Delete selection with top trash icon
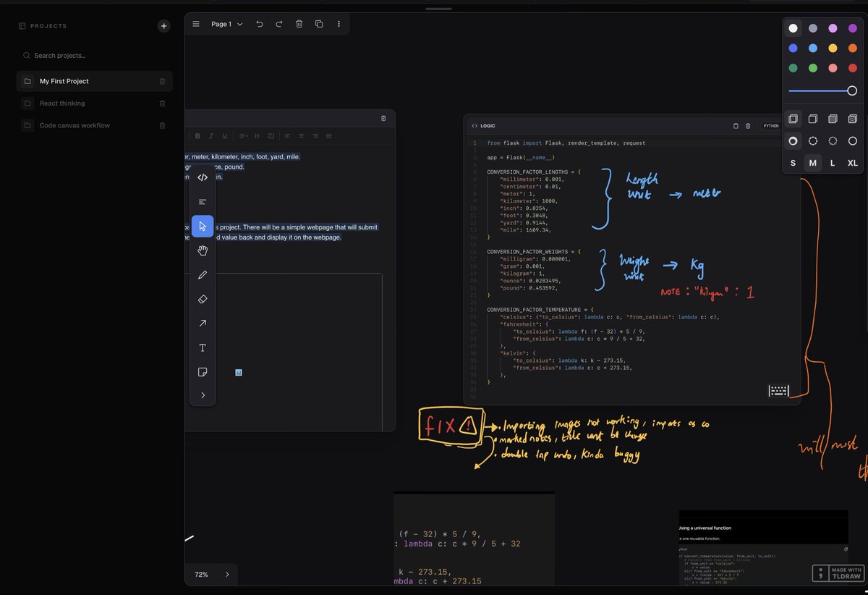868x595 pixels. click(x=299, y=24)
